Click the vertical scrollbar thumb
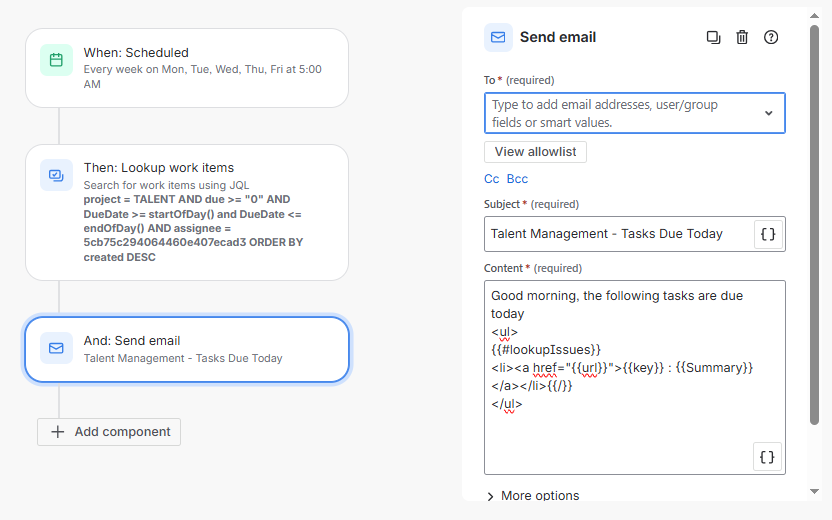This screenshot has height=520, width=832. 814,226
